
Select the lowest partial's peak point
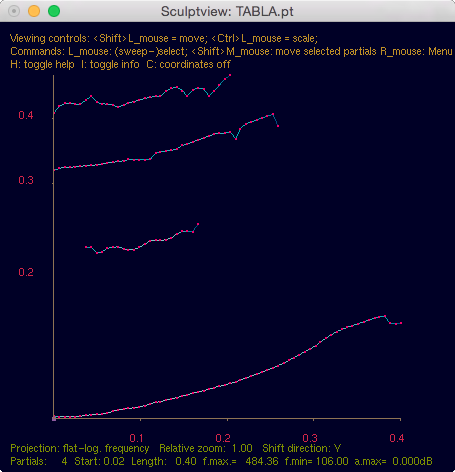pyautogui.click(x=385, y=316)
